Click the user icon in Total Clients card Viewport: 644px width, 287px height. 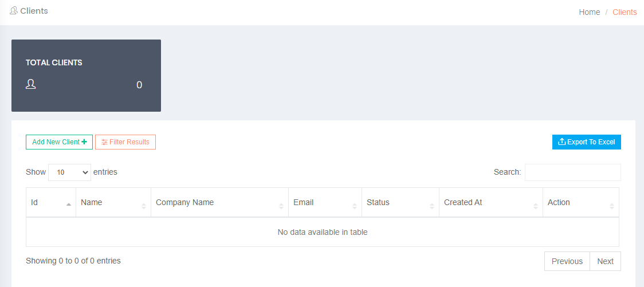[x=30, y=85]
